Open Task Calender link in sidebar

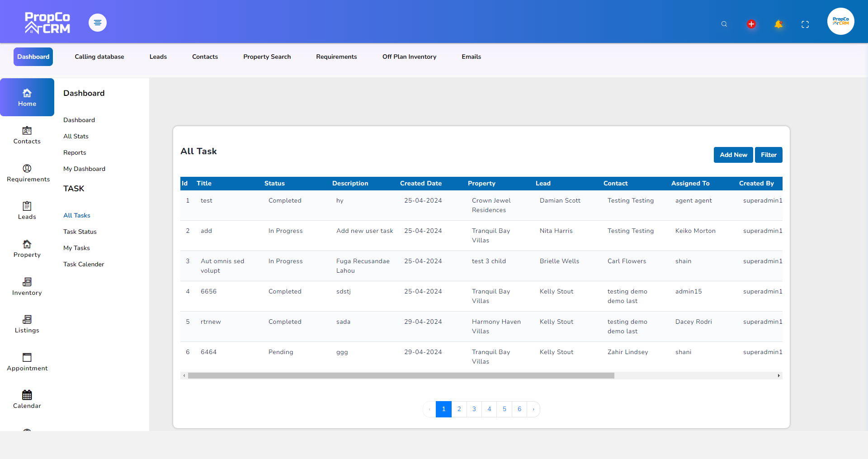click(84, 264)
